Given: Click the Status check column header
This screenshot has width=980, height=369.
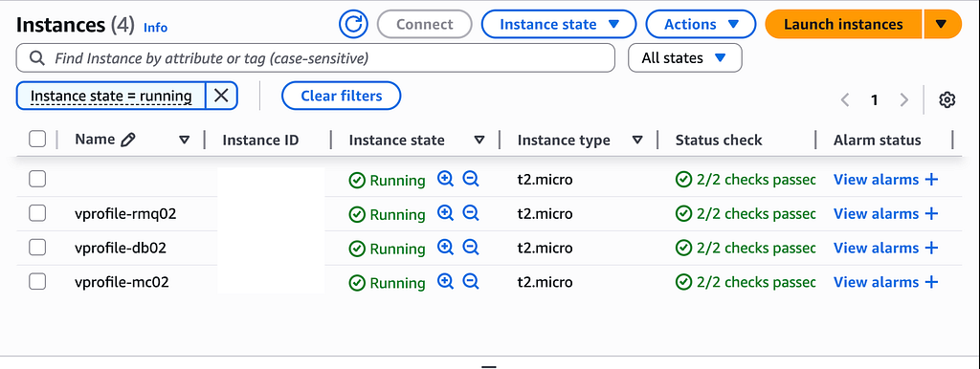Looking at the screenshot, I should click(x=719, y=141).
